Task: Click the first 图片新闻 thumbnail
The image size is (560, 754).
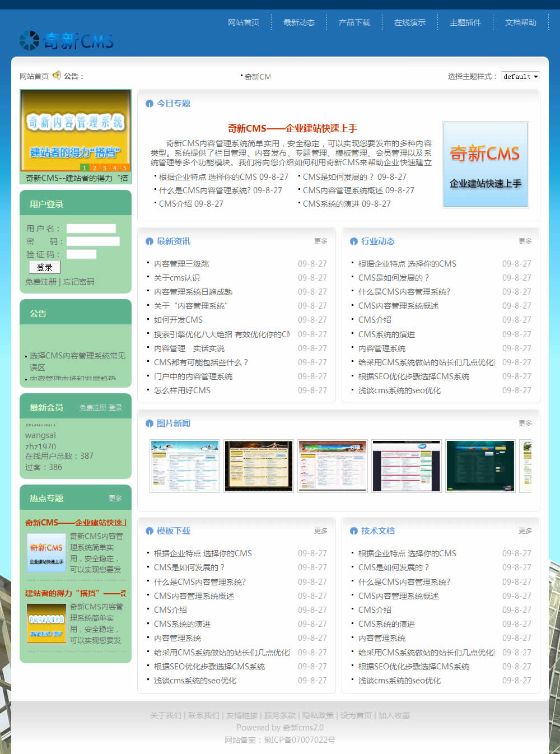Action: [x=184, y=466]
